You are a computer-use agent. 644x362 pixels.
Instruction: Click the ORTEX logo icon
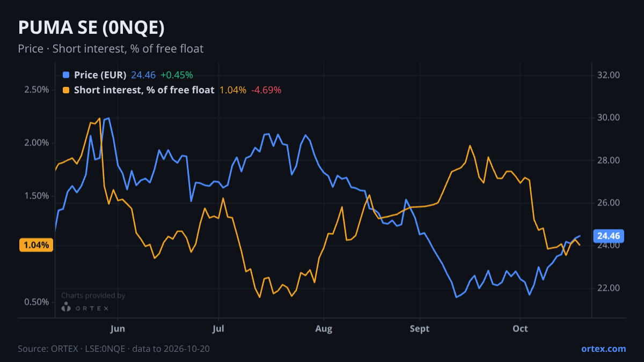[65, 307]
